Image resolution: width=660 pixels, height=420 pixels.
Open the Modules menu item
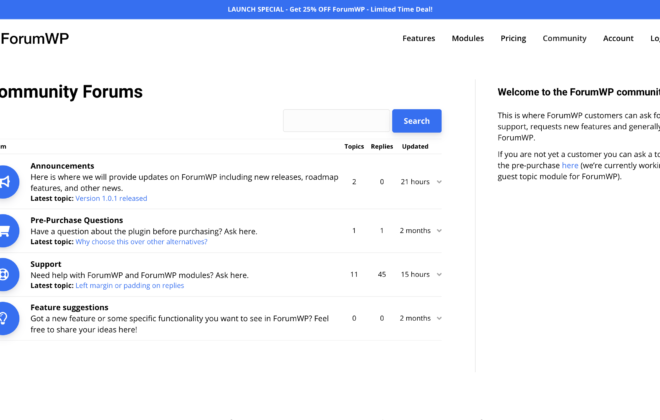(x=468, y=38)
